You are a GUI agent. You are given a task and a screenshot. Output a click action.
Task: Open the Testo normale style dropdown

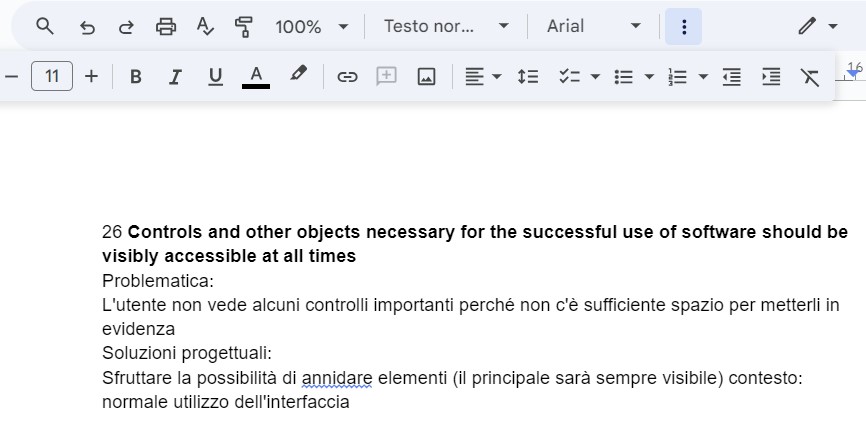click(446, 27)
